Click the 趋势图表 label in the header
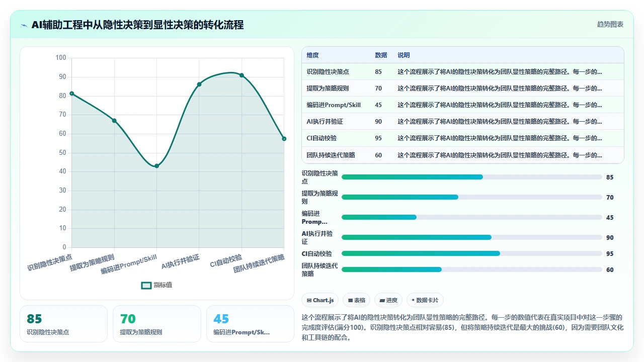The image size is (644, 362). [610, 24]
